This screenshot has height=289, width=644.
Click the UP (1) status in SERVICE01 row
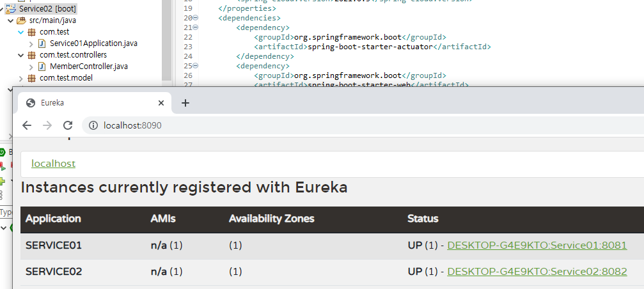[423, 246]
